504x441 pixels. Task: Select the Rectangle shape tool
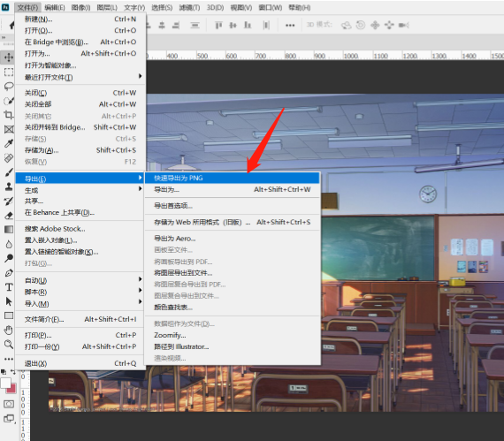[8, 316]
